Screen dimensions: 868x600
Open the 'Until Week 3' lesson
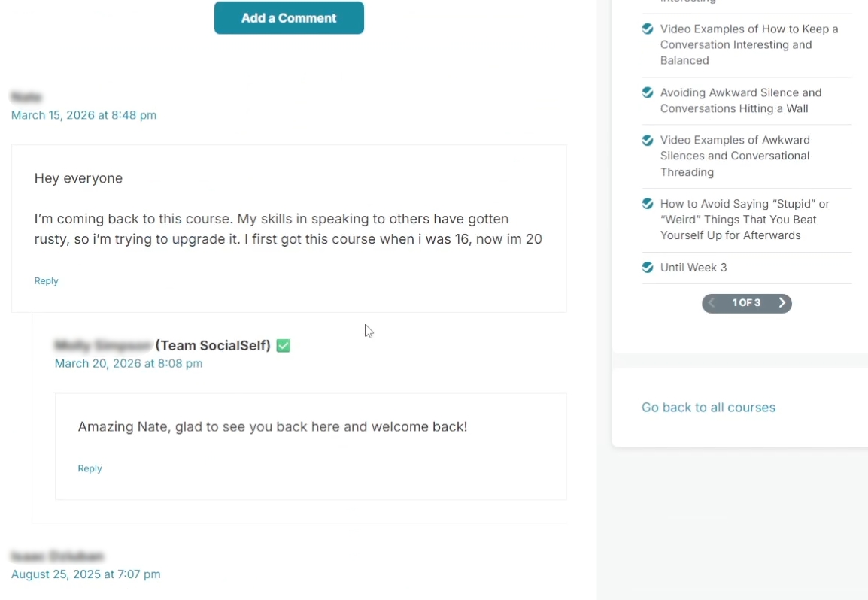[693, 268]
